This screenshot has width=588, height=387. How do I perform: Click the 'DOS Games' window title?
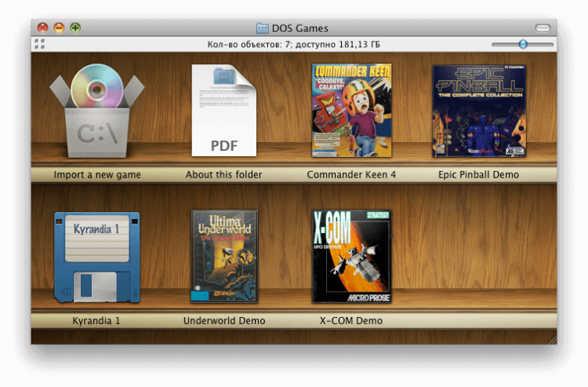(x=300, y=28)
